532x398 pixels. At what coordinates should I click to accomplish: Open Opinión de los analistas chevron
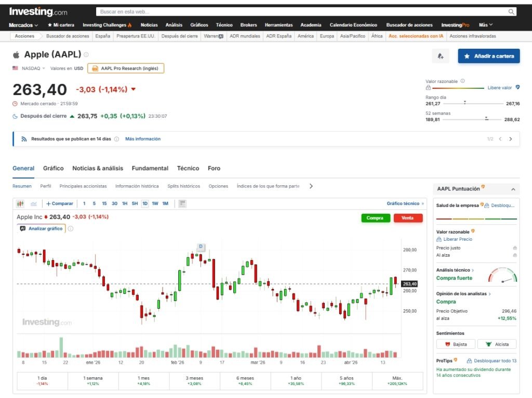[489, 294]
